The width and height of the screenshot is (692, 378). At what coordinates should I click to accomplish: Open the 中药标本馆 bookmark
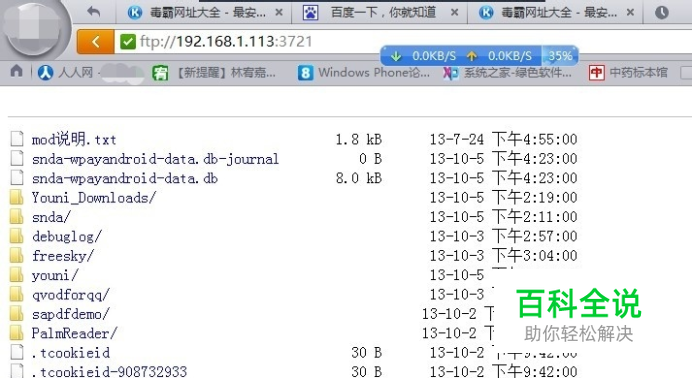click(x=628, y=72)
